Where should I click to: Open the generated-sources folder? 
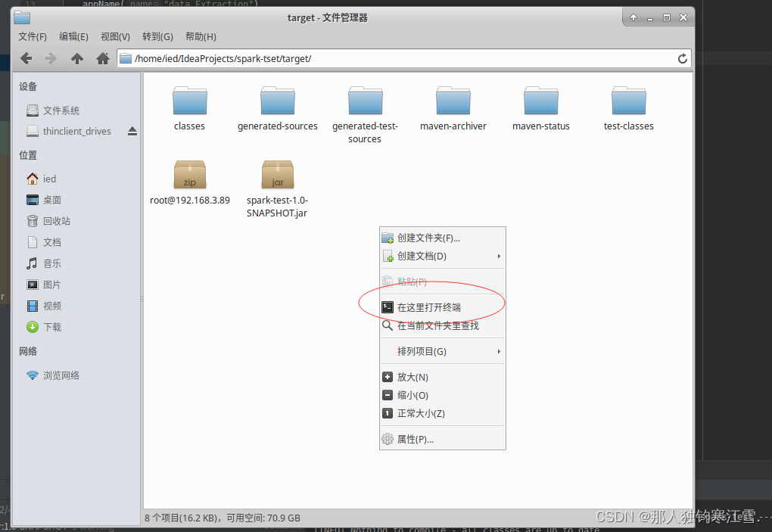coord(278,109)
